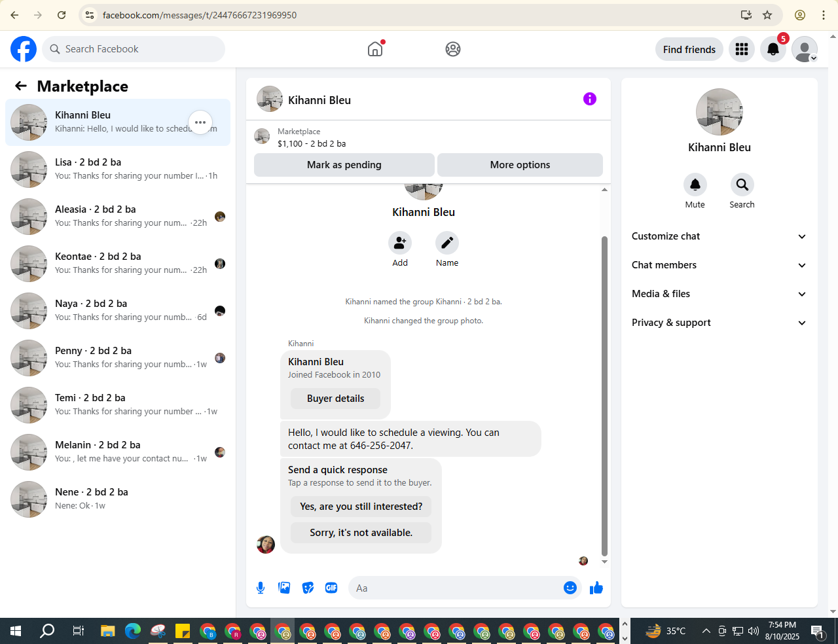Send a voice clip with microphone icon

(x=261, y=588)
